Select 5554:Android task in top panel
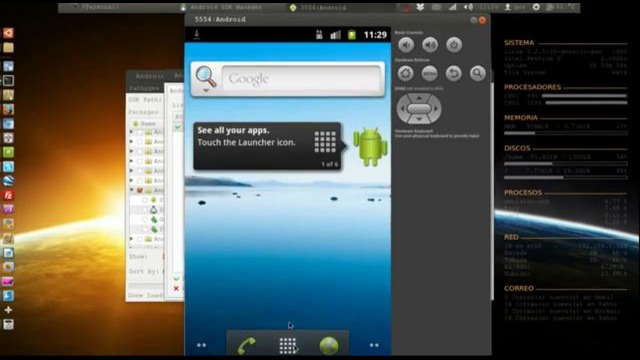The height and width of the screenshot is (360, 640). (318, 7)
